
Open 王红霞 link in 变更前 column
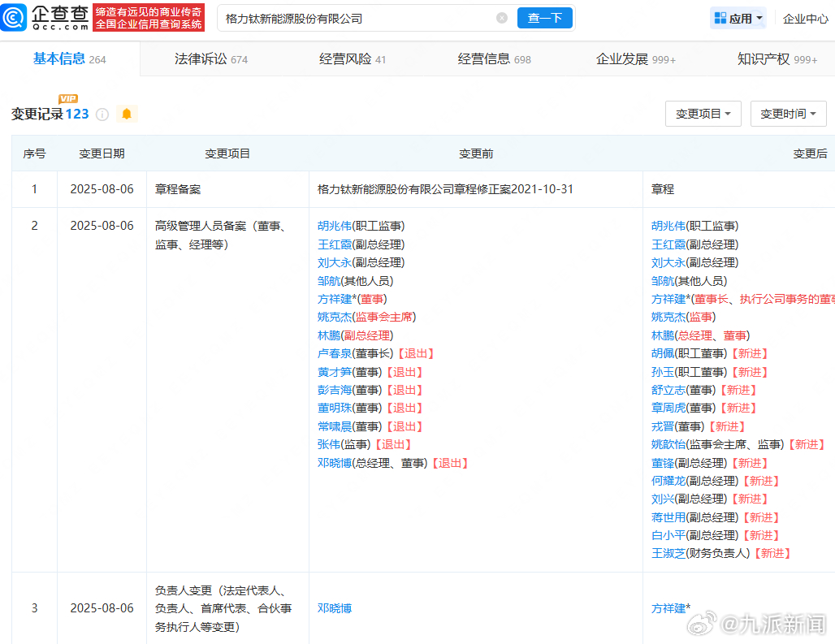335,244
